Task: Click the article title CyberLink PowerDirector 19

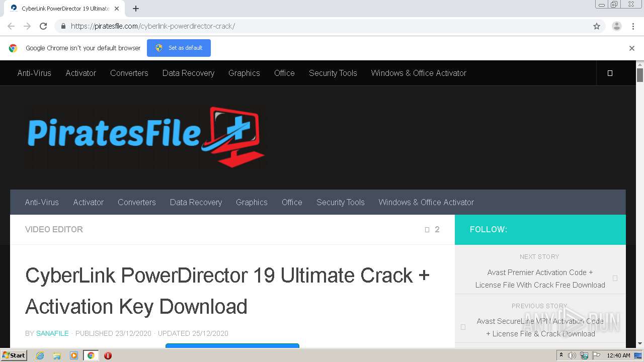Action: pos(227,291)
